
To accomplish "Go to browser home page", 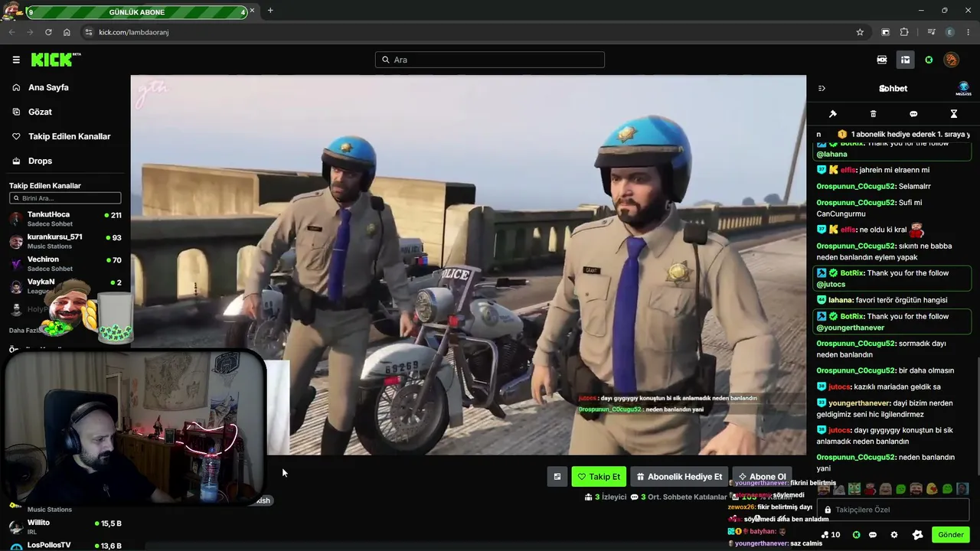I will pos(67,32).
